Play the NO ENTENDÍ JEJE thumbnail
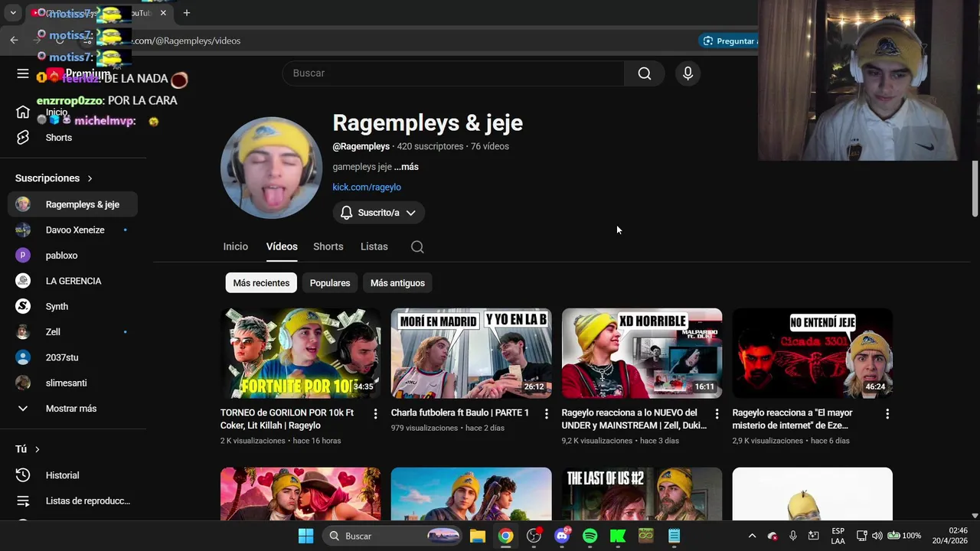 click(x=812, y=353)
